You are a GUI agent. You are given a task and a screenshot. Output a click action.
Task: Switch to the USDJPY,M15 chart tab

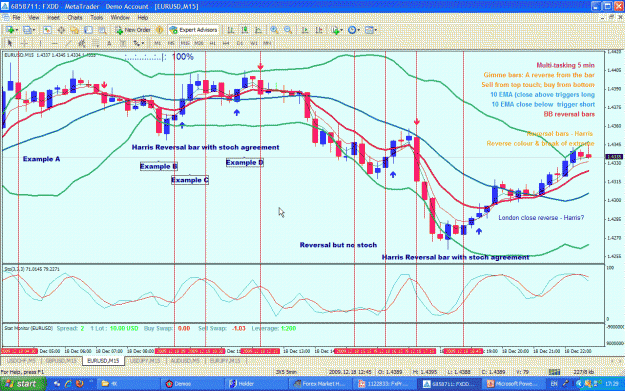coord(145,361)
